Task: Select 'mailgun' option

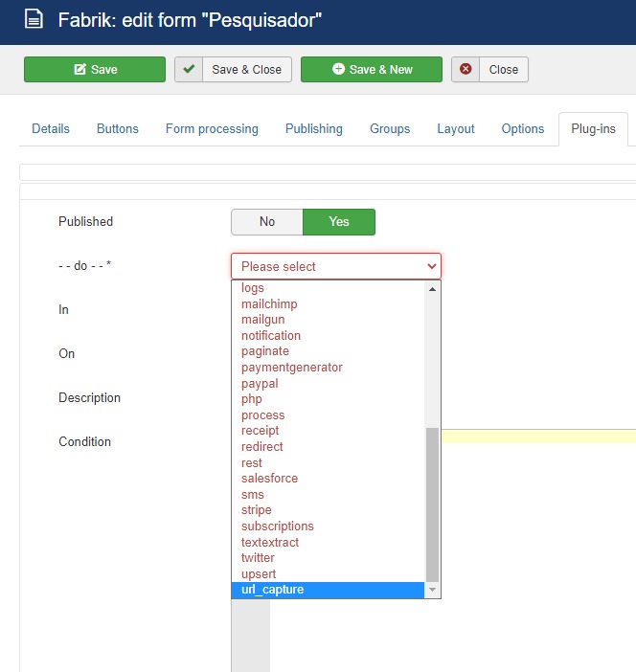Action: click(x=329, y=320)
